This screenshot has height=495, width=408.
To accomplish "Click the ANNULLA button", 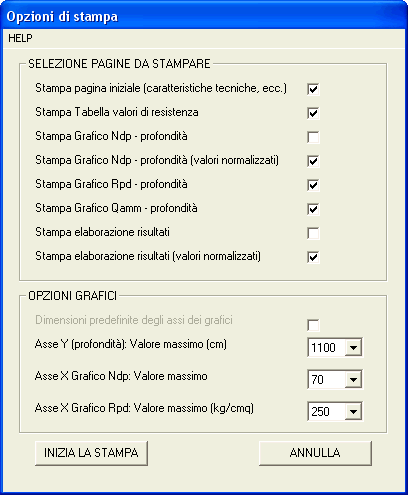I will [315, 453].
